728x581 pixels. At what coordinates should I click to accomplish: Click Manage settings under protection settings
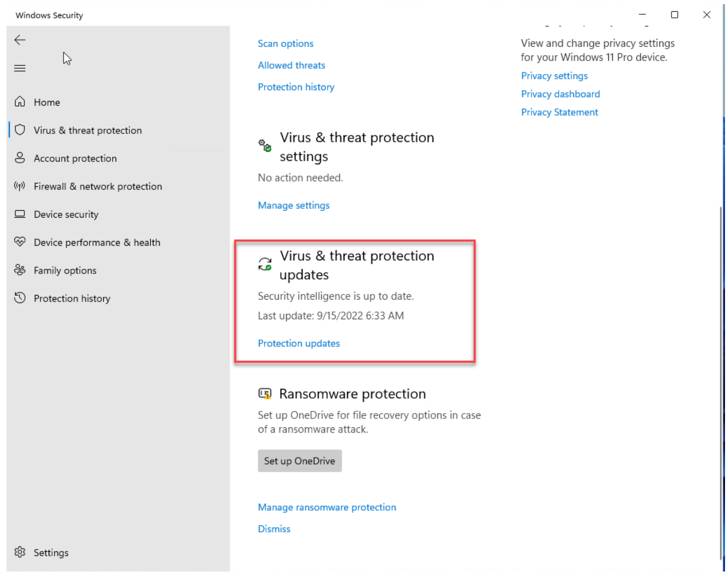tap(294, 205)
